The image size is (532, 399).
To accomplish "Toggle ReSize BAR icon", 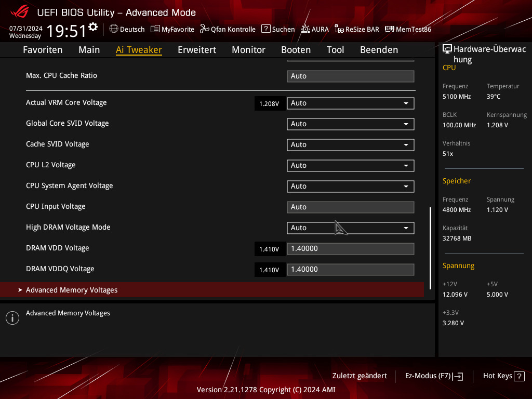I will point(339,29).
